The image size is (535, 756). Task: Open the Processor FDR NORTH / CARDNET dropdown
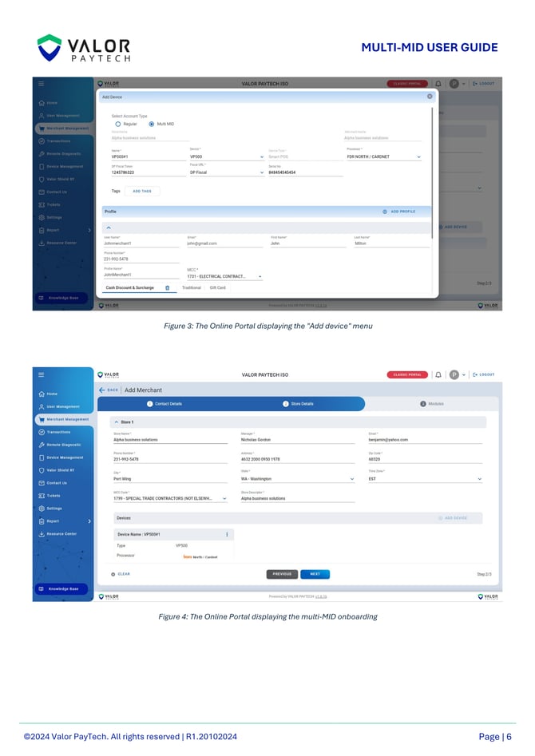[x=418, y=157]
